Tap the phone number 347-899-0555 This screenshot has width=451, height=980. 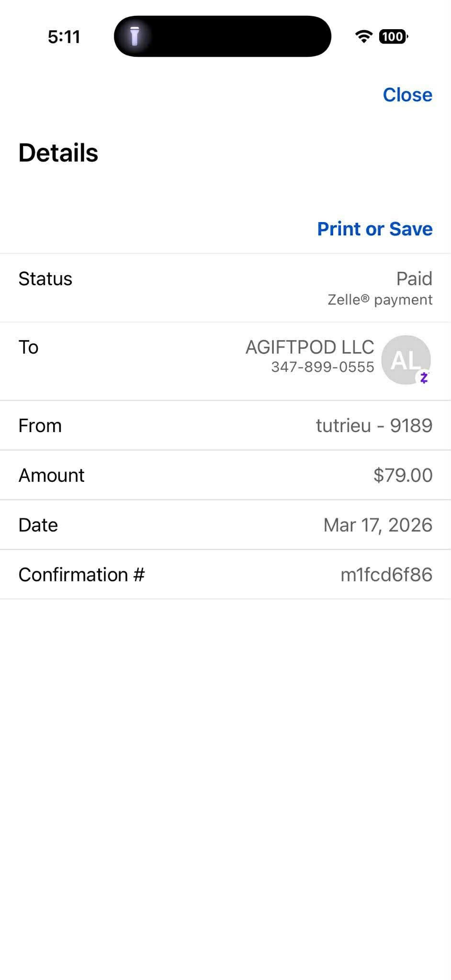point(322,367)
